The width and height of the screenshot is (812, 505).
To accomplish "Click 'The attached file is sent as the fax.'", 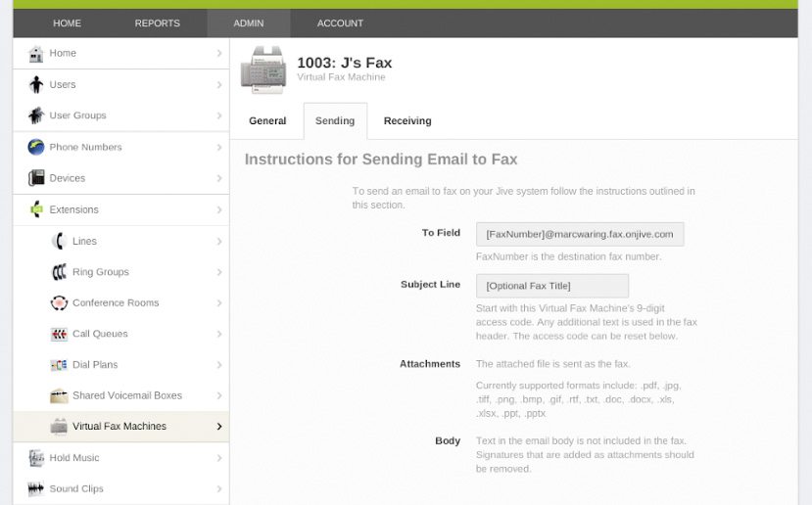I will point(553,364).
